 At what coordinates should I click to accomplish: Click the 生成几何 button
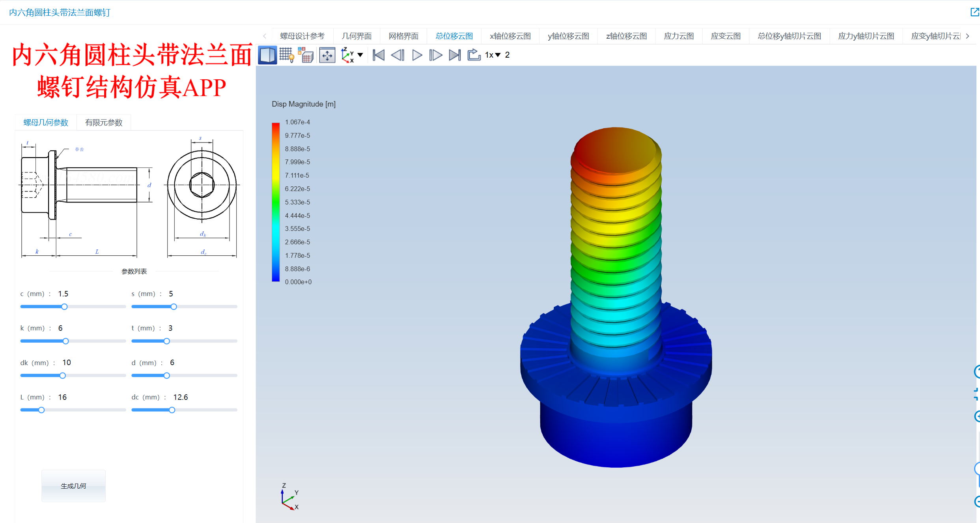(x=73, y=486)
